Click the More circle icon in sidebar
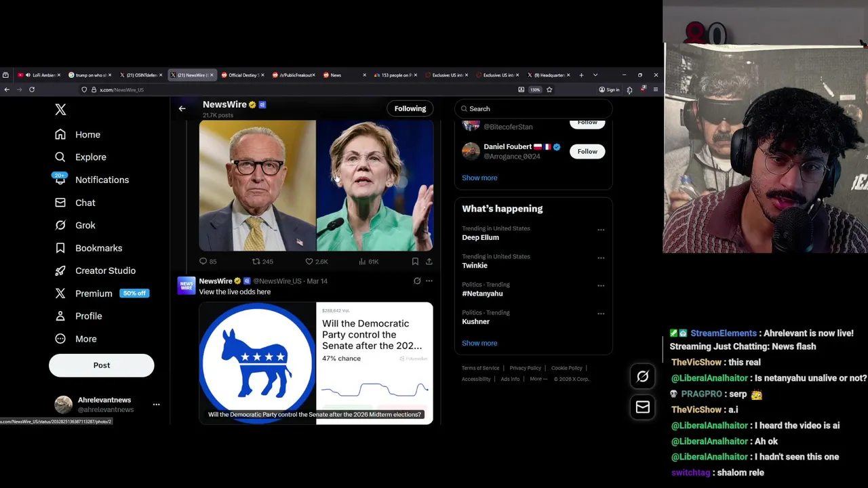Screen dimensions: 868x488 [60, 339]
